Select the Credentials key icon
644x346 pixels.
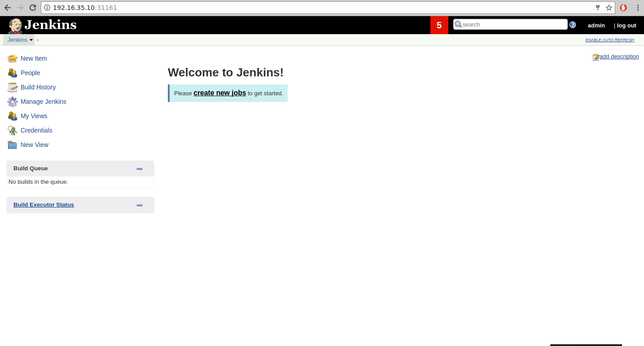coord(13,130)
